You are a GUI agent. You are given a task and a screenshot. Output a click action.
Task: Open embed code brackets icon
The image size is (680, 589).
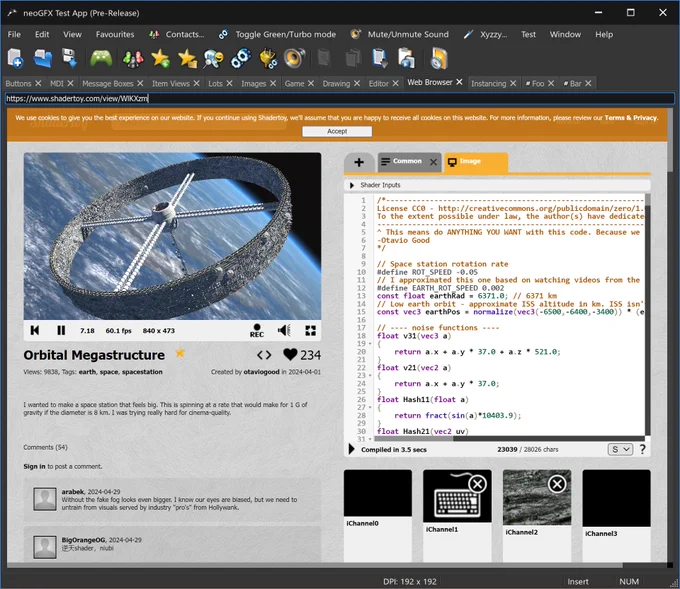(264, 355)
